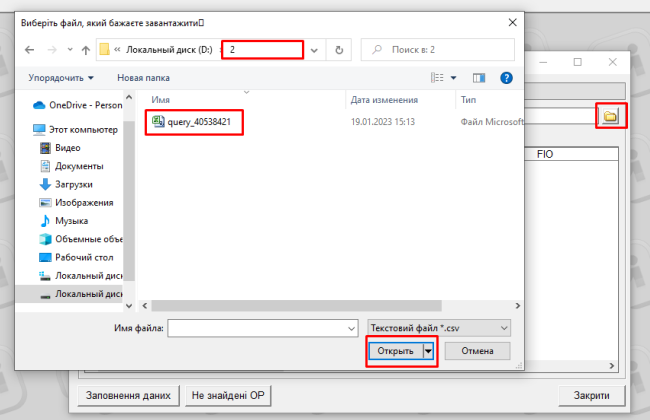
Task: Open the Загрузки folder in sidebar
Action: 74,184
